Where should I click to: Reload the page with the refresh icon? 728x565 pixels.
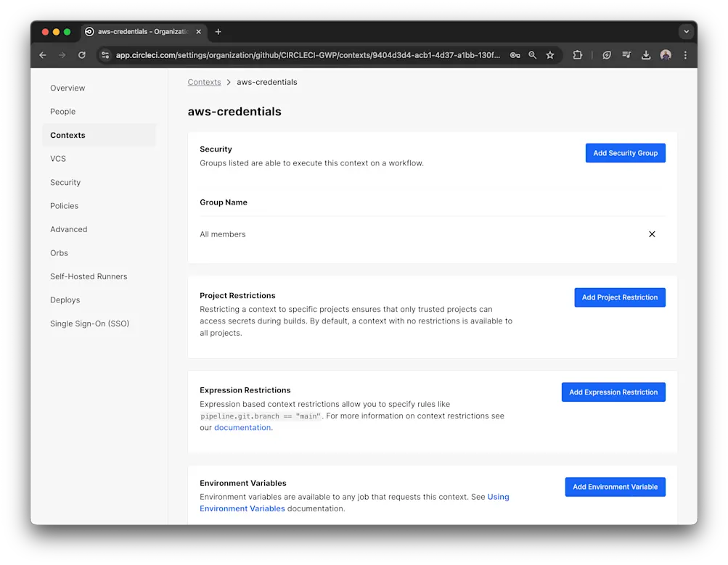(x=81, y=54)
